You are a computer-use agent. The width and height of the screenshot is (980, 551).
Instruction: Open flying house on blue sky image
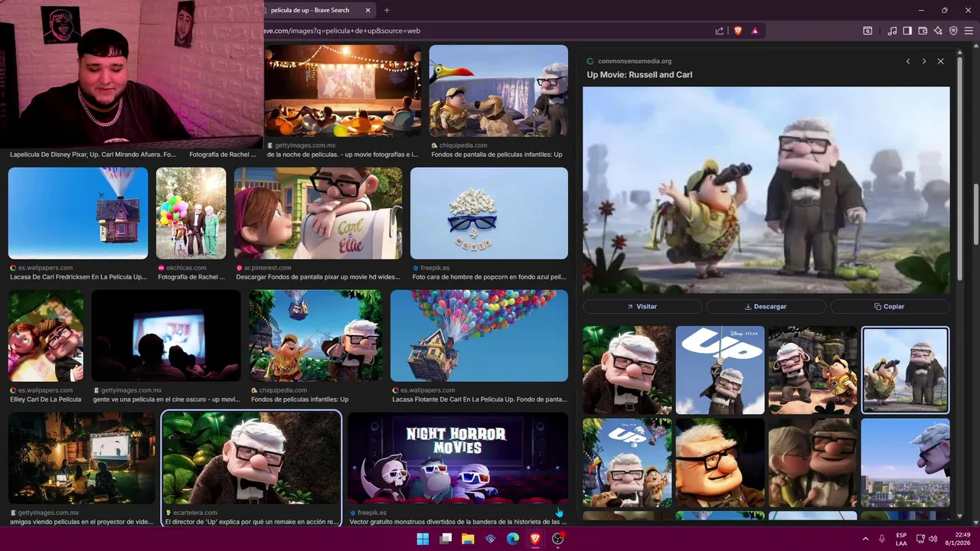pyautogui.click(x=78, y=214)
